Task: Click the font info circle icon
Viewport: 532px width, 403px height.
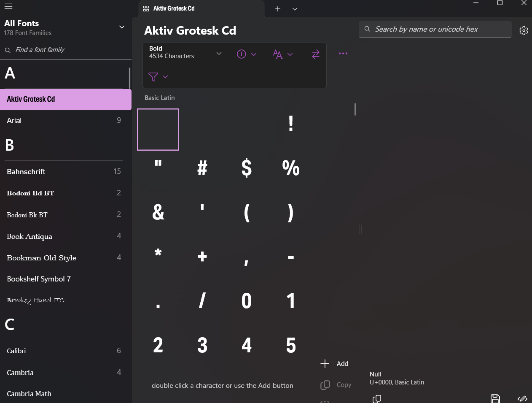Action: (242, 54)
